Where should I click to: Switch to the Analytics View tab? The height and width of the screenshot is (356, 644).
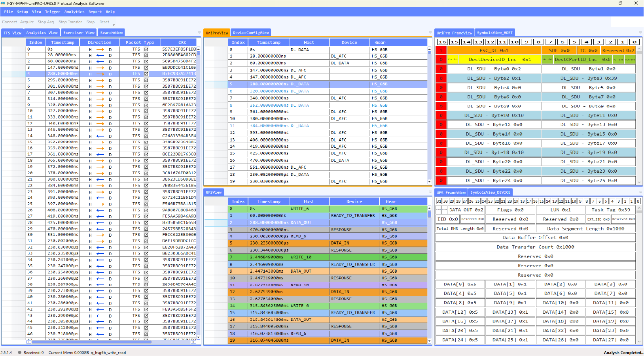pos(42,32)
